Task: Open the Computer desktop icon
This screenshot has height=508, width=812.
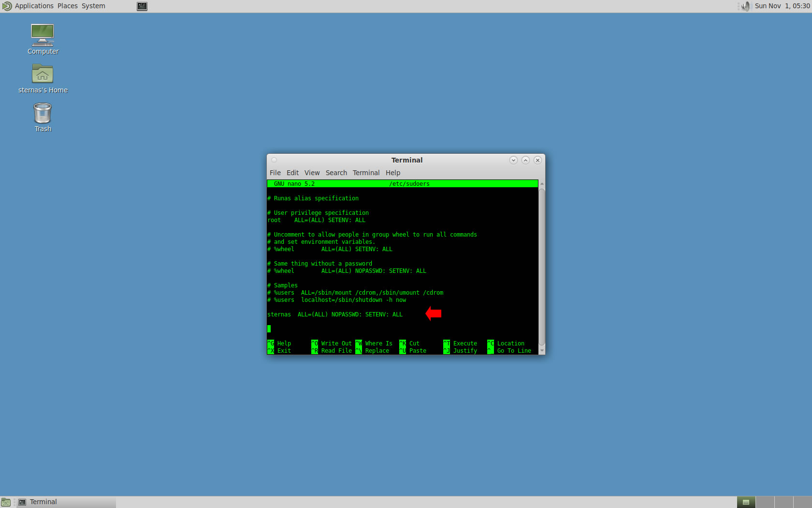Action: [x=43, y=35]
